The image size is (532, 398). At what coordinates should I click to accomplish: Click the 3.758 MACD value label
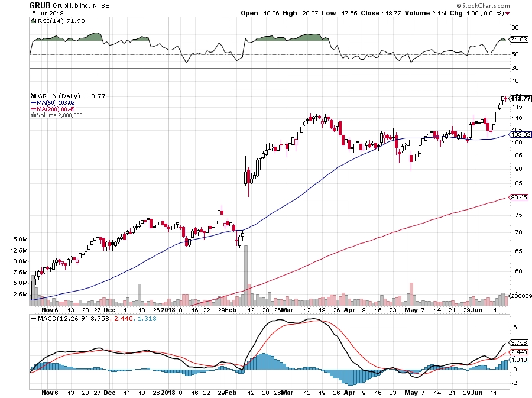point(519,342)
